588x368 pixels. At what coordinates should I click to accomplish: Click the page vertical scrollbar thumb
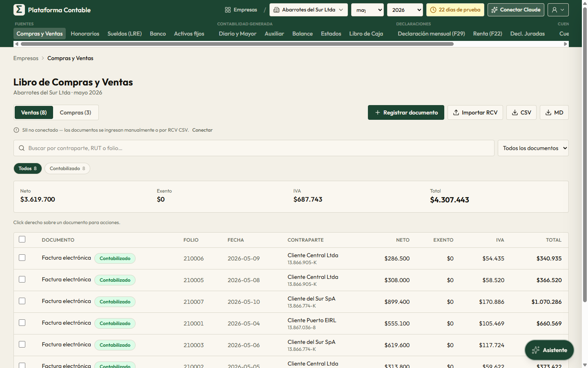click(585, 155)
